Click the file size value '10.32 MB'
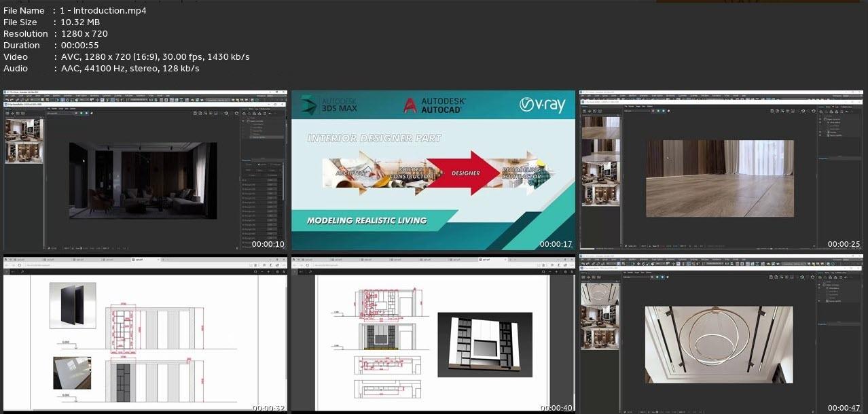The image size is (868, 414). click(x=80, y=22)
